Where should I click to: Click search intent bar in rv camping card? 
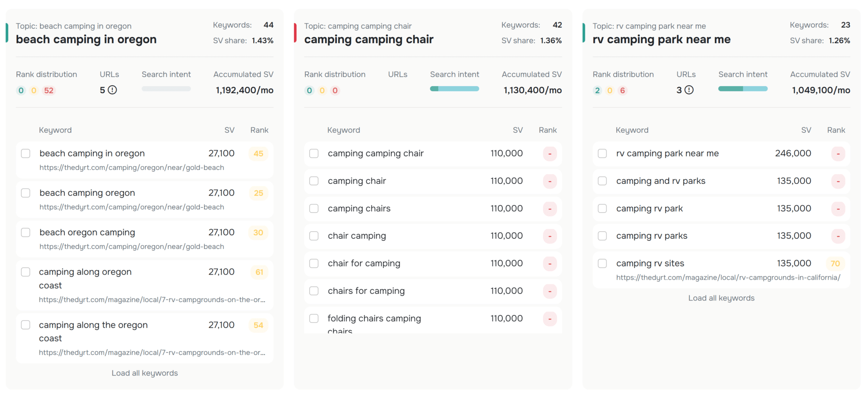tap(743, 89)
